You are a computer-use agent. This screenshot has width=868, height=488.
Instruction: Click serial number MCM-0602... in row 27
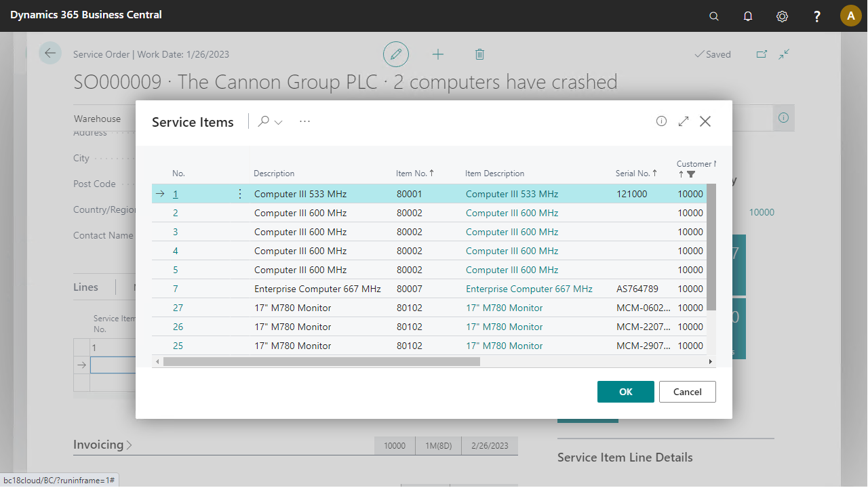pyautogui.click(x=644, y=308)
